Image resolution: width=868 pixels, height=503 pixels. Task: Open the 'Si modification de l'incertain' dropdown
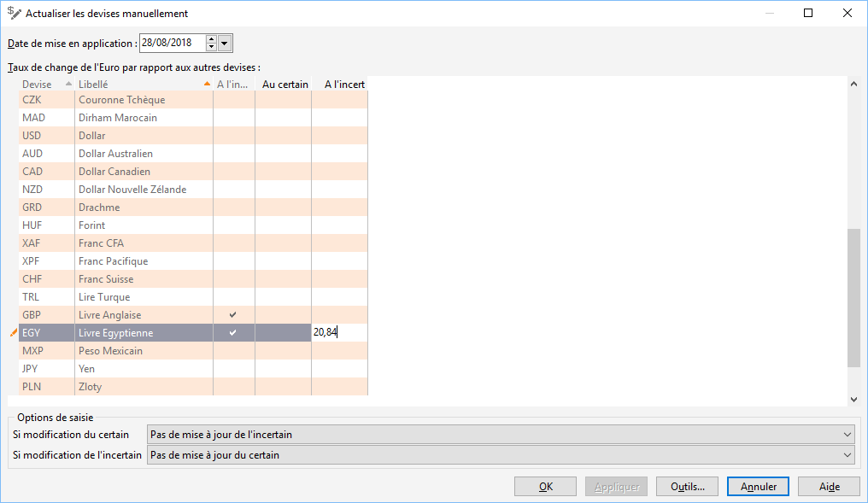point(501,455)
